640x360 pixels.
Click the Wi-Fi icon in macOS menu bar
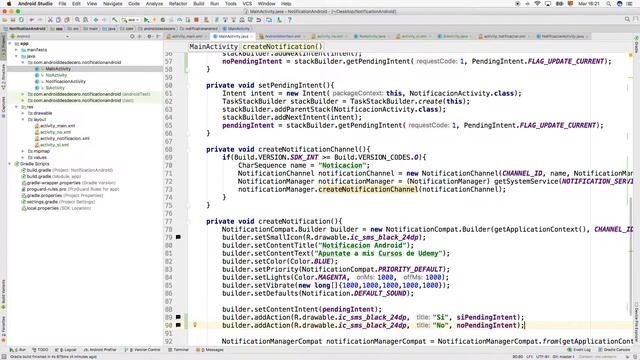click(x=538, y=4)
